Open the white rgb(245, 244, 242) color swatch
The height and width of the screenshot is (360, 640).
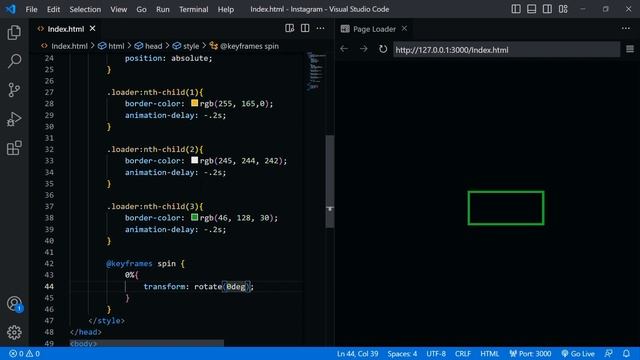click(x=195, y=160)
